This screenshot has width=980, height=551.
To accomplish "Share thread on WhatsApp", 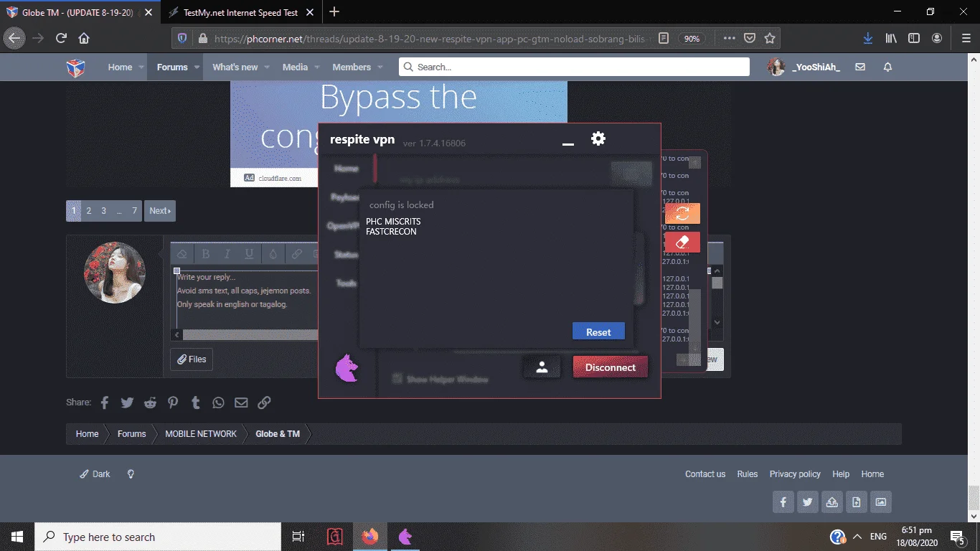I will pos(218,402).
